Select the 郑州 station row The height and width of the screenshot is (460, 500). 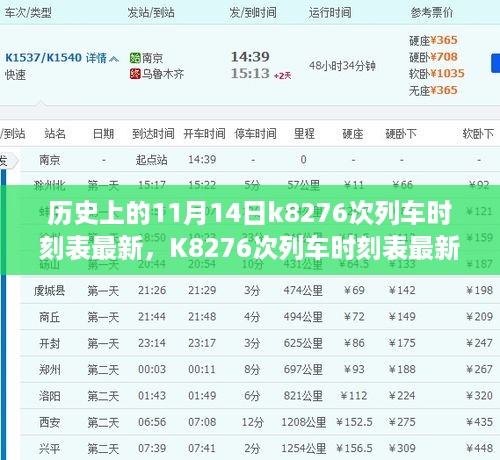[260, 369]
